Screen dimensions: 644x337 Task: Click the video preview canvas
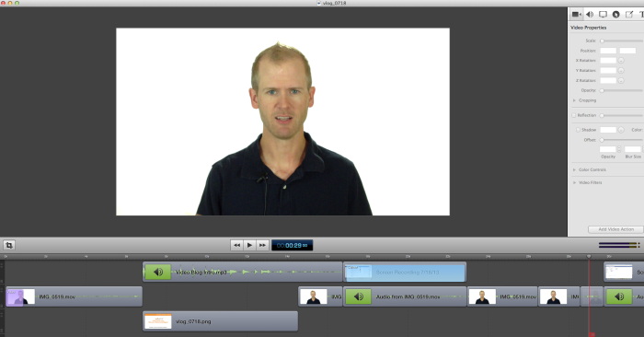(283, 122)
